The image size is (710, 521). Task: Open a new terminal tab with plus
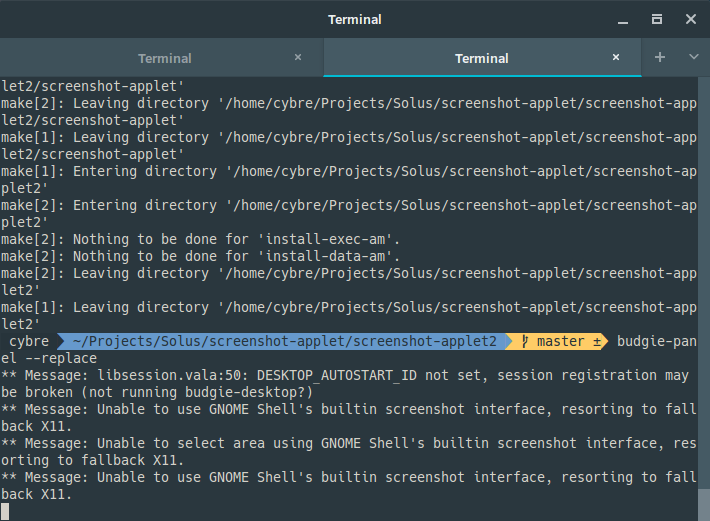[x=660, y=57]
